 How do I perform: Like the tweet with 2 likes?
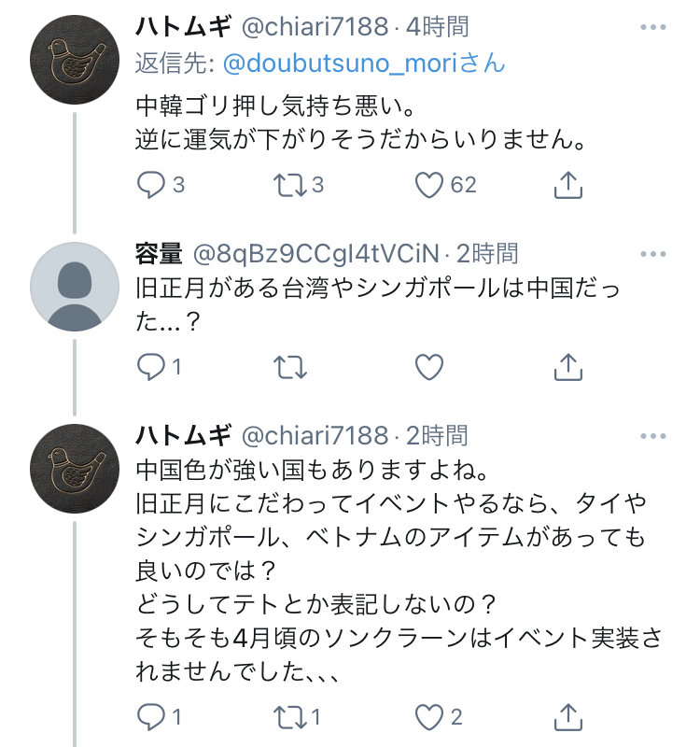pyautogui.click(x=428, y=716)
